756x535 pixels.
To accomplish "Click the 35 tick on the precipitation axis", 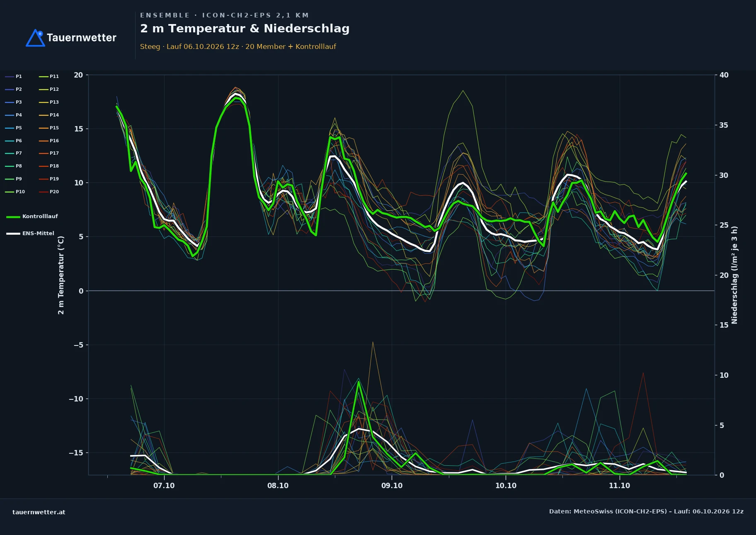I will click(x=724, y=125).
